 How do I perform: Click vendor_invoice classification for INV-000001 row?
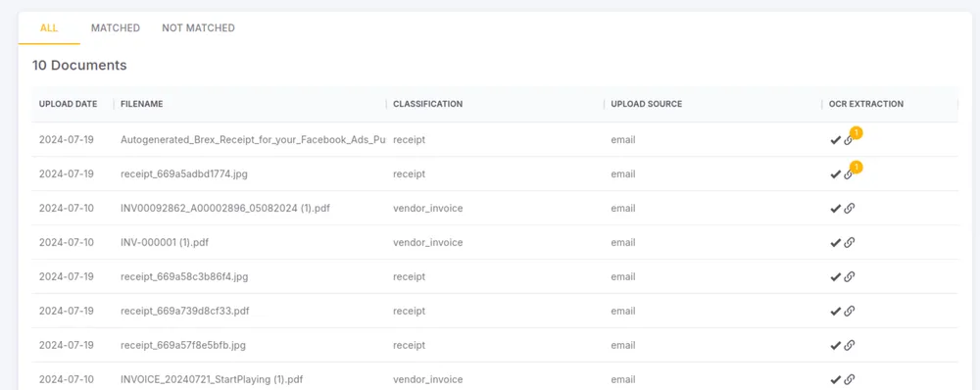(x=428, y=242)
